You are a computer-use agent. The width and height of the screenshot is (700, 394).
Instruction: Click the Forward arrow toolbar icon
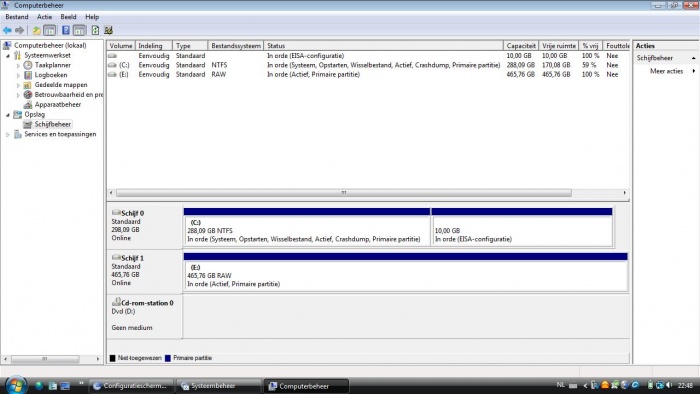tap(19, 30)
